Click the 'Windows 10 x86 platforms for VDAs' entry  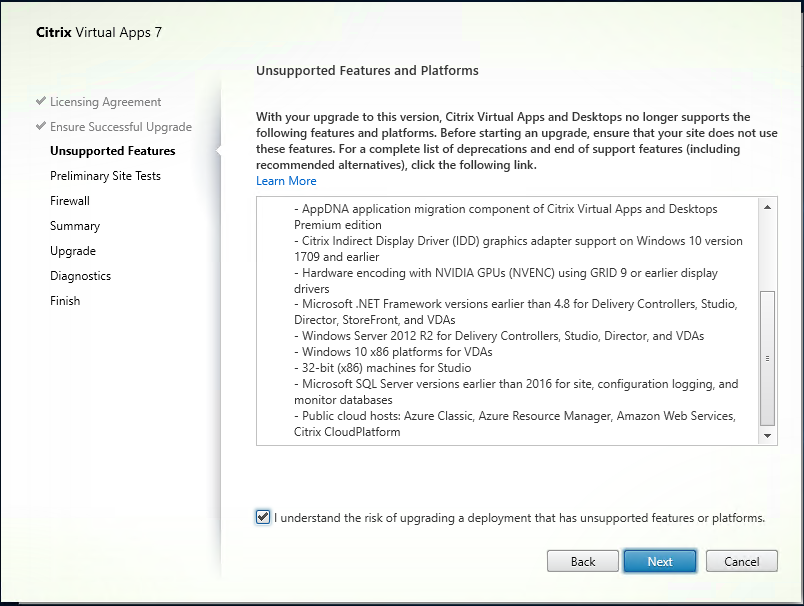(x=393, y=352)
